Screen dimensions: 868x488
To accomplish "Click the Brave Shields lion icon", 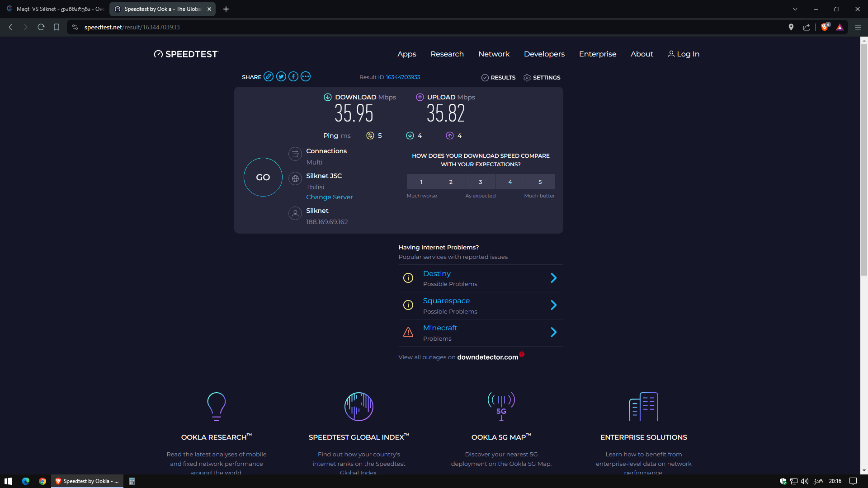I will coord(825,27).
